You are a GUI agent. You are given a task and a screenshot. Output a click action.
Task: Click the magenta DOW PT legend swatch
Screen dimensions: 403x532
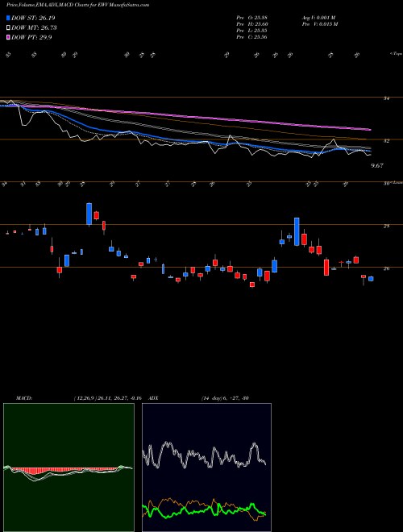point(8,37)
